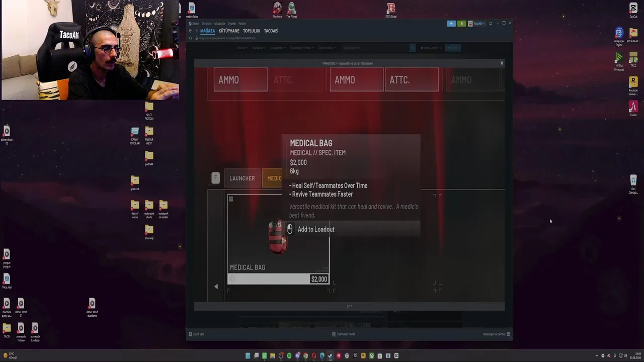Launch NVIDIA Broadcast from the desktop
The width and height of the screenshot is (644, 362).
619,61
